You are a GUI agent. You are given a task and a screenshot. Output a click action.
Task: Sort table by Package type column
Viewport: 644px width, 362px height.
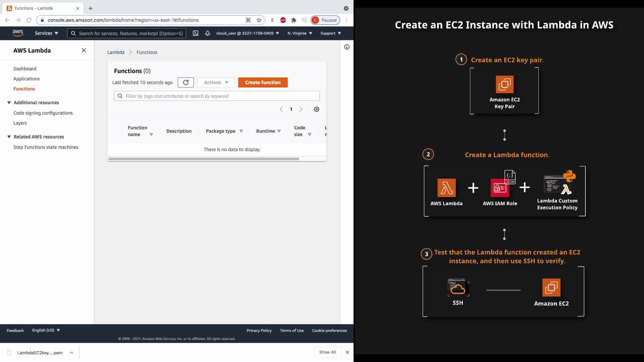pos(224,131)
